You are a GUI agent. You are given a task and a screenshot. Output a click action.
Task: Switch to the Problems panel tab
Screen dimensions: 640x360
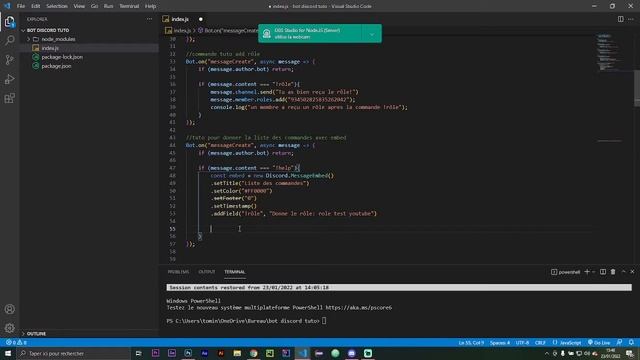point(178,272)
